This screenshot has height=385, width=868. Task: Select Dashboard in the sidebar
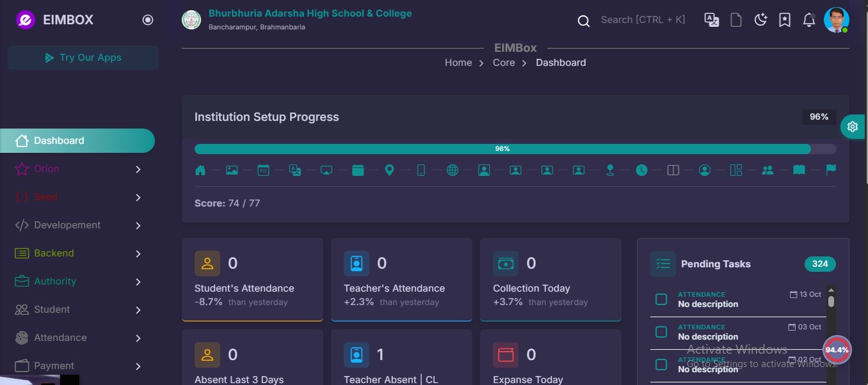[77, 141]
